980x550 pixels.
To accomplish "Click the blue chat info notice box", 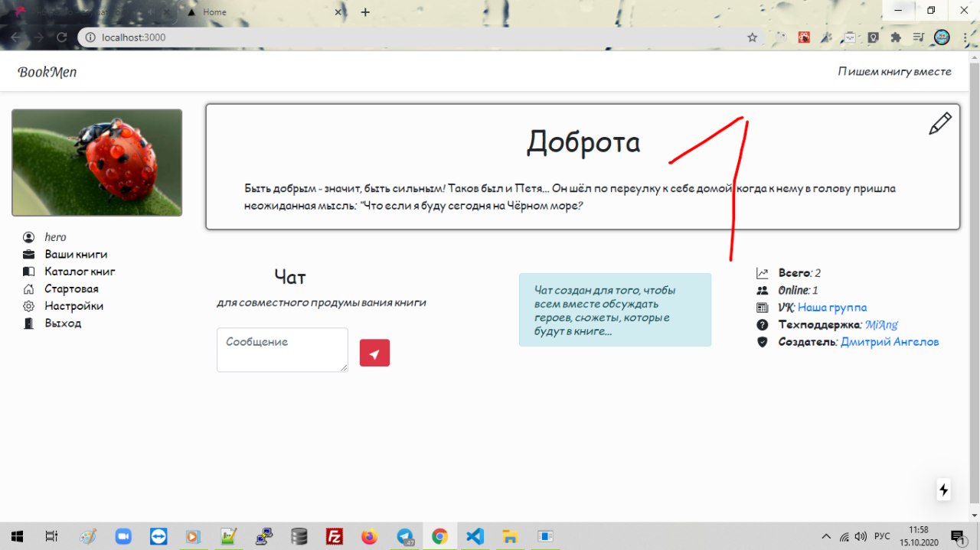I will click(x=615, y=310).
